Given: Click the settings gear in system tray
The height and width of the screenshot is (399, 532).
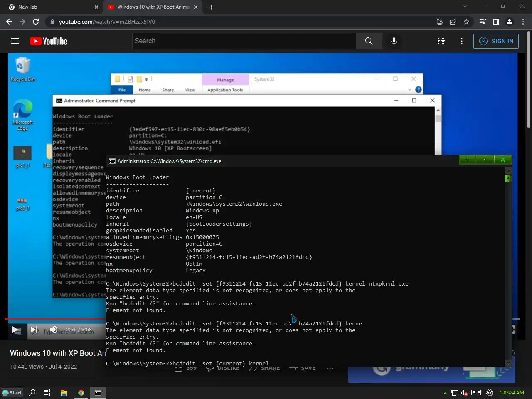Looking at the screenshot, I should tap(490, 393).
